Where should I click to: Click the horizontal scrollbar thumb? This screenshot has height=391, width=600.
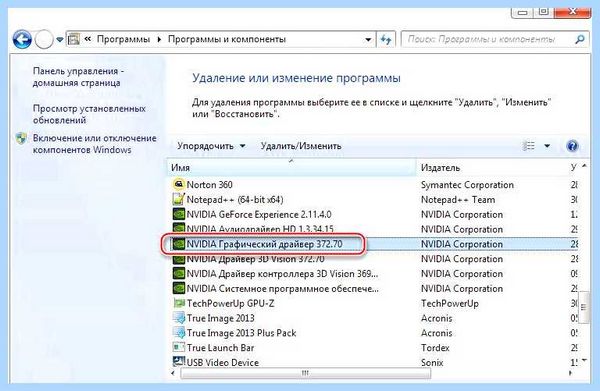pos(305,373)
